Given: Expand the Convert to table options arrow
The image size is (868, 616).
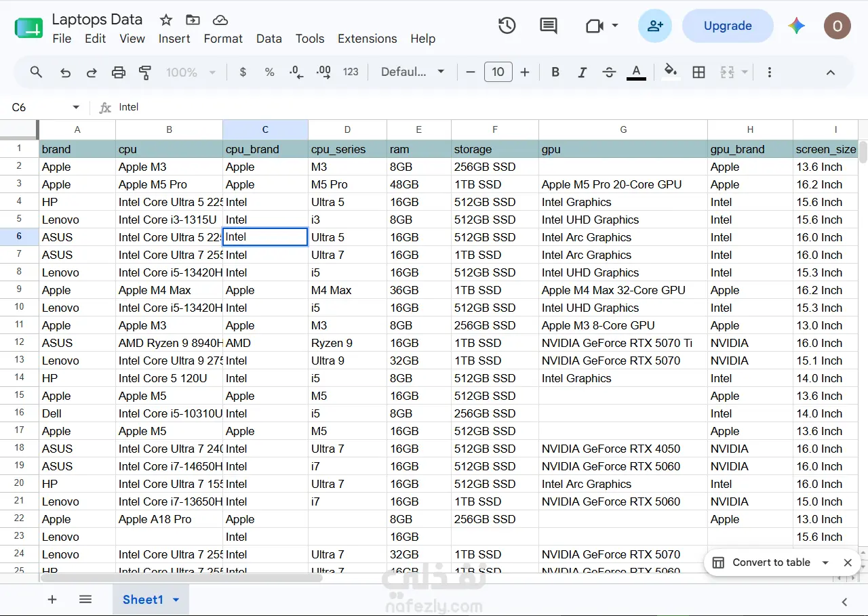Looking at the screenshot, I should 825,562.
